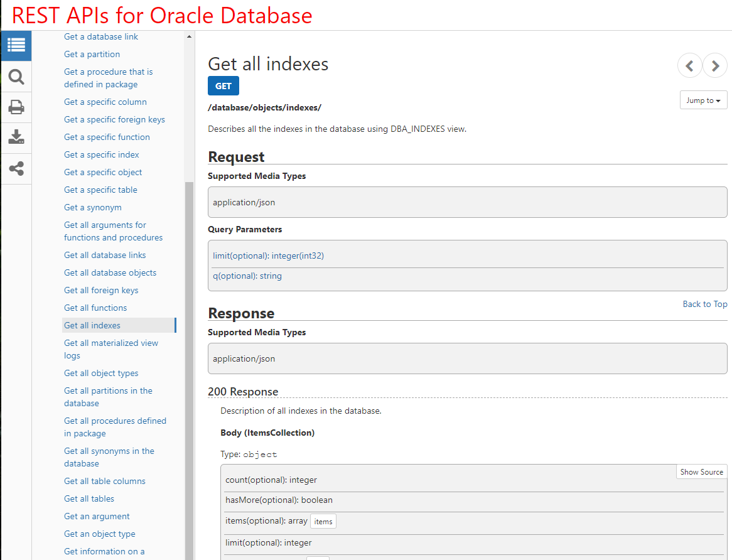Click the /database/objects/indexes/ endpoint path
Screen dimensions: 732x560
click(x=265, y=107)
